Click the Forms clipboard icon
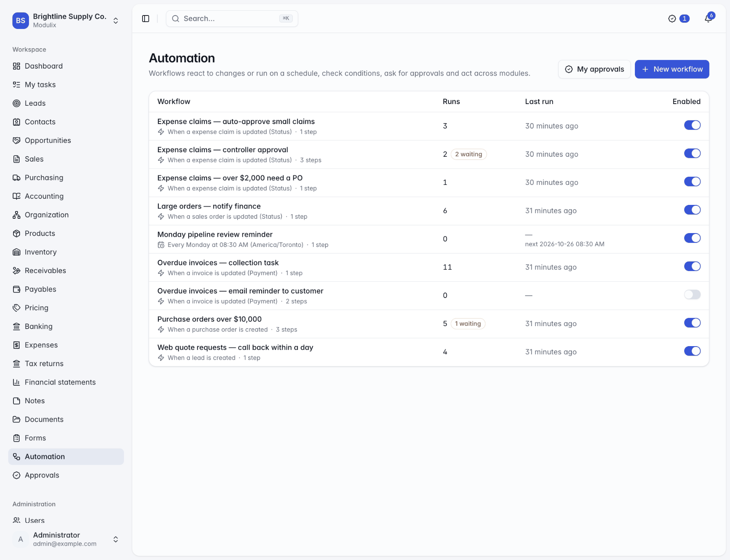 [x=16, y=438]
